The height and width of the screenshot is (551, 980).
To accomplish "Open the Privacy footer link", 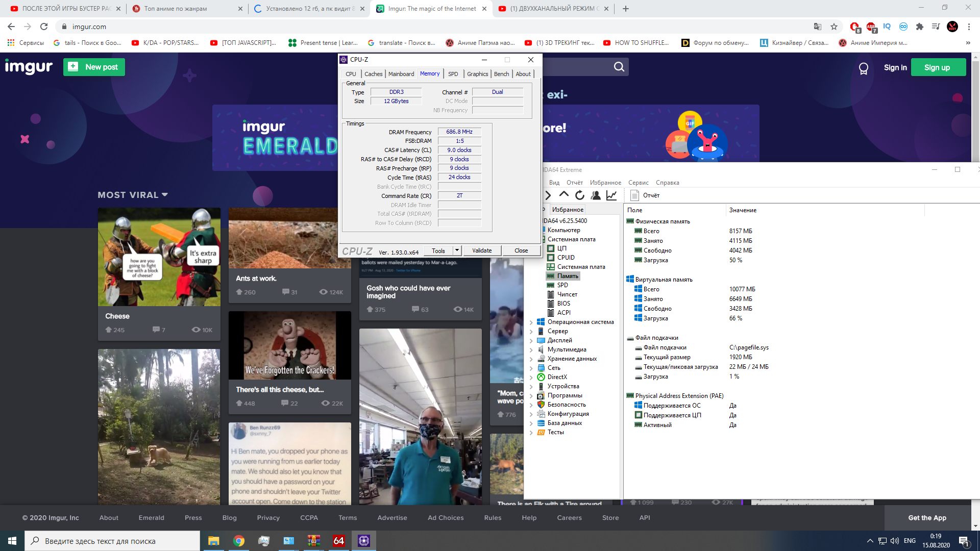I will point(268,518).
